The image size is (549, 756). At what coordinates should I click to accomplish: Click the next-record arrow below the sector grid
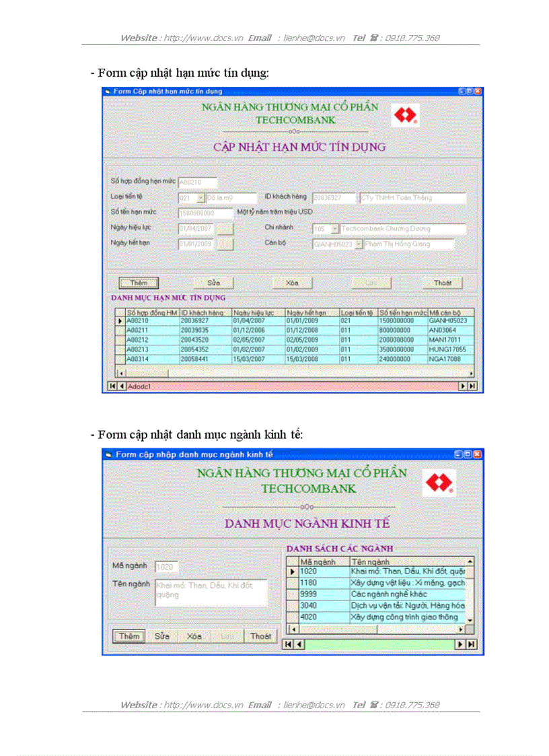click(460, 644)
